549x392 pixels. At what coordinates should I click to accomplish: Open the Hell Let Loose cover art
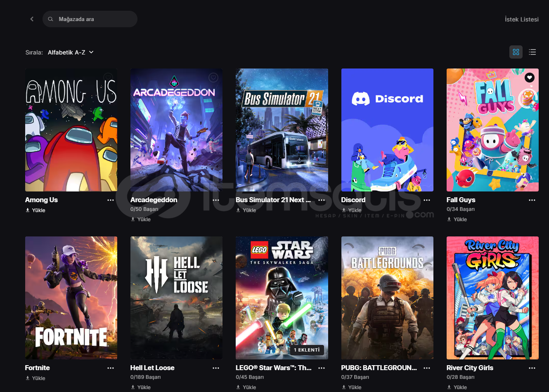tap(176, 298)
